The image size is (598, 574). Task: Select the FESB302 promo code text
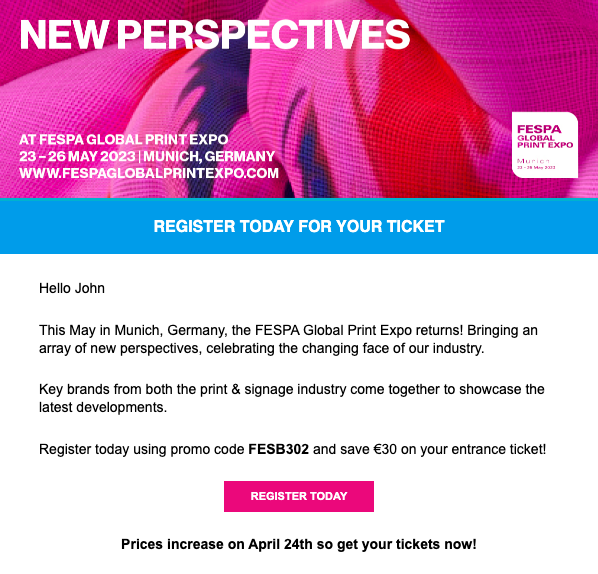click(278, 449)
